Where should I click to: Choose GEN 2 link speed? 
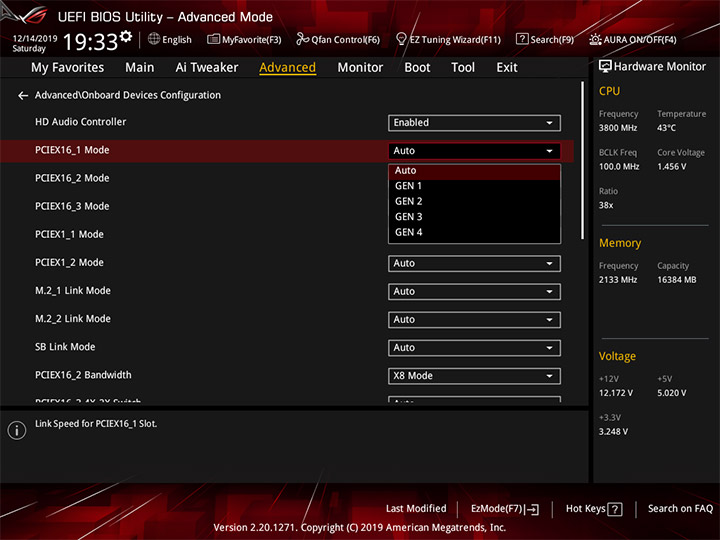474,202
